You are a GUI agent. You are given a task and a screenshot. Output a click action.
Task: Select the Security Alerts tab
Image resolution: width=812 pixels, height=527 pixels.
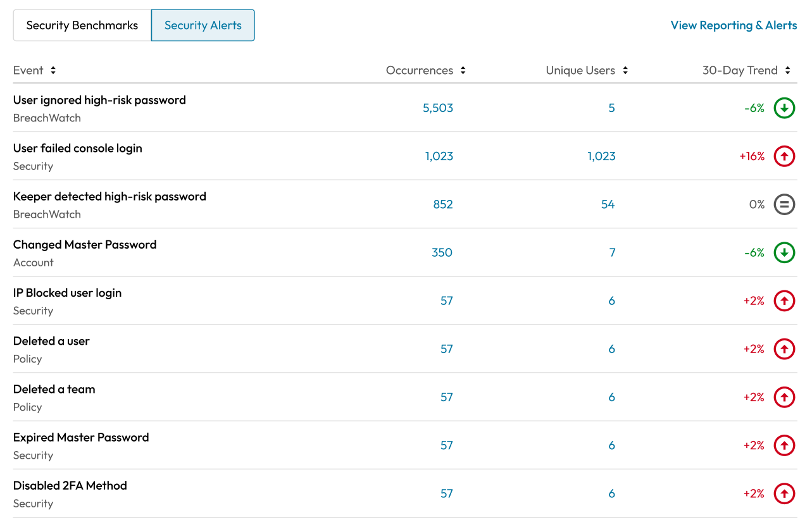pos(203,25)
